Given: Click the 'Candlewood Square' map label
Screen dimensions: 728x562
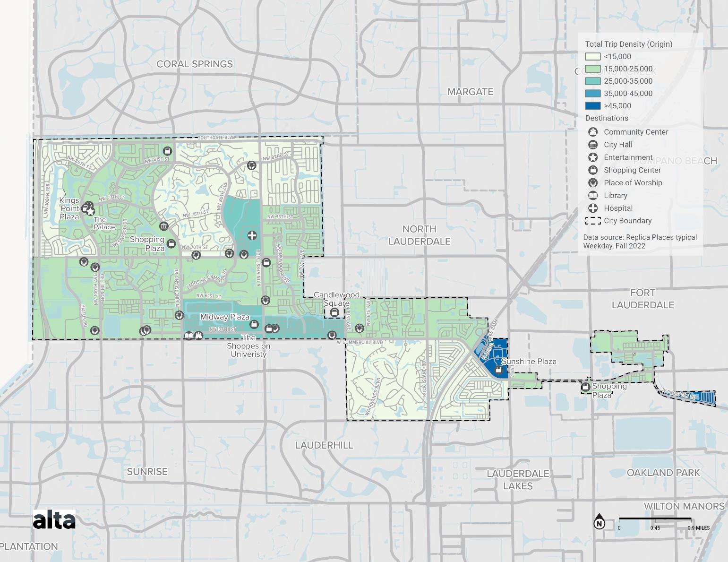Looking at the screenshot, I should pos(337,299).
